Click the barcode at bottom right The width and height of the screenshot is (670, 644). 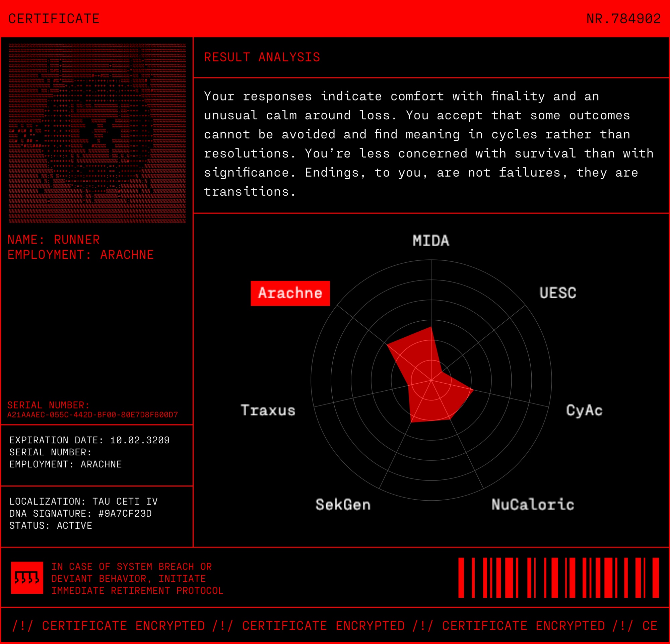(x=558, y=578)
